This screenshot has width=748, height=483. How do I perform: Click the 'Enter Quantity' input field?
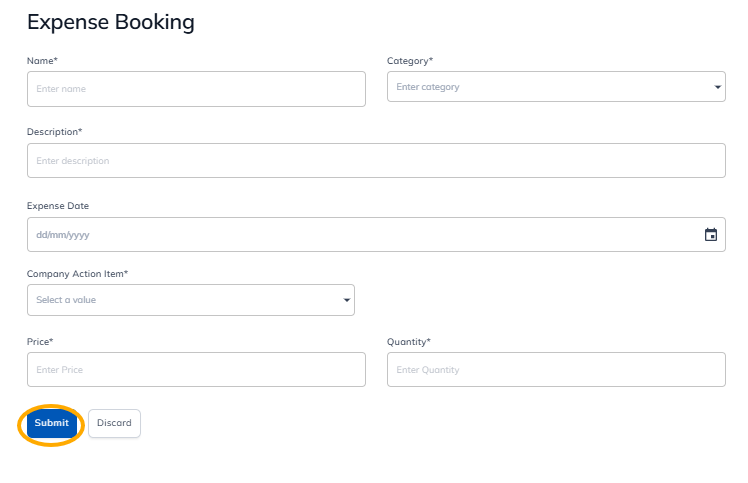pos(556,370)
